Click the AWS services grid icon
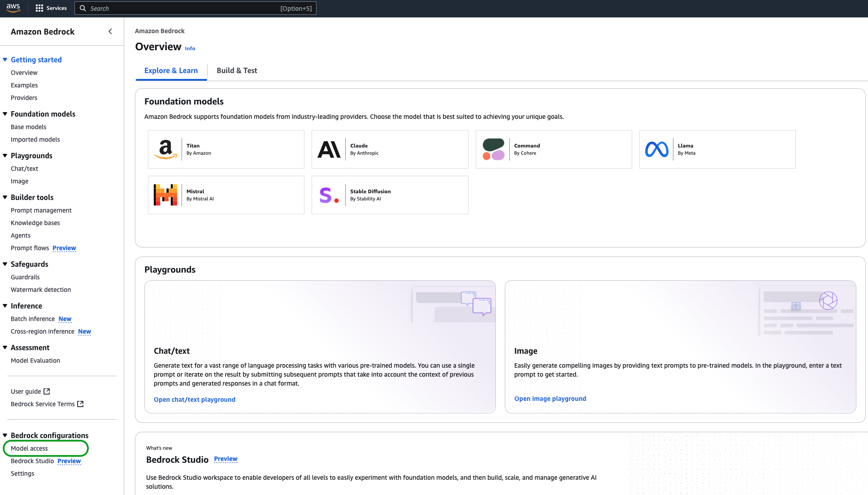This screenshot has height=495, width=868. point(38,9)
